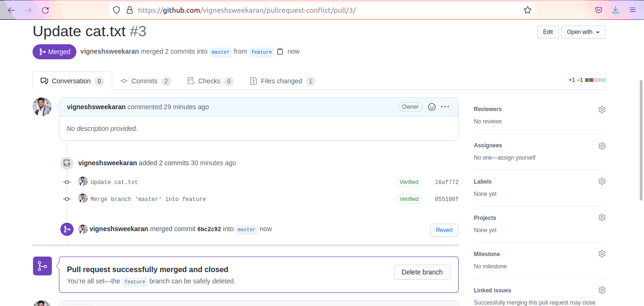The height and width of the screenshot is (306, 644).
Task: Click the diff stat color bar
Action: tap(595, 80)
